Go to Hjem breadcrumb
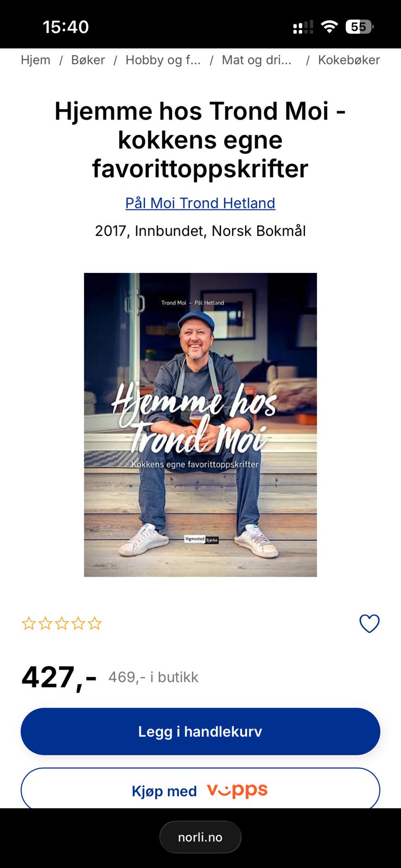The image size is (401, 868). coord(35,60)
